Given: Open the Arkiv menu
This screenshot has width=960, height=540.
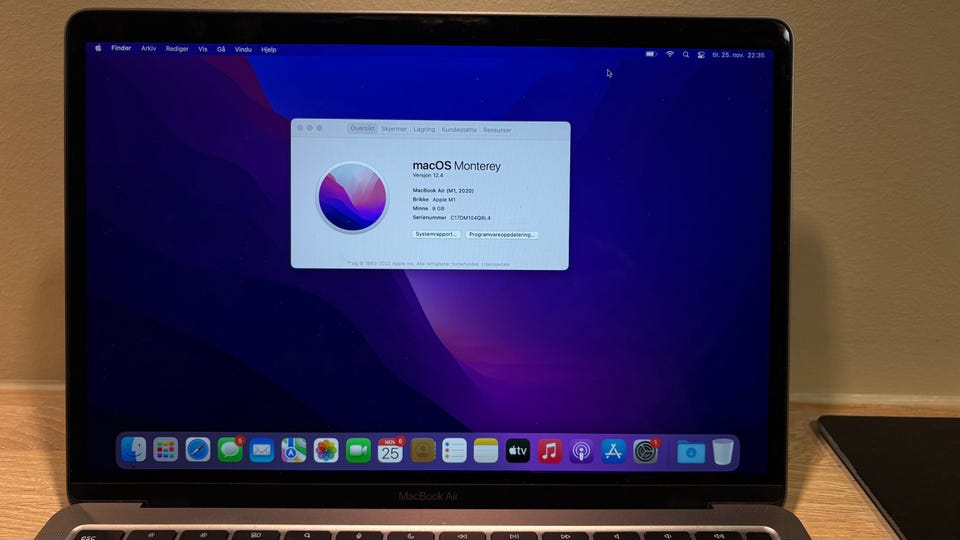Looking at the screenshot, I should coord(149,48).
